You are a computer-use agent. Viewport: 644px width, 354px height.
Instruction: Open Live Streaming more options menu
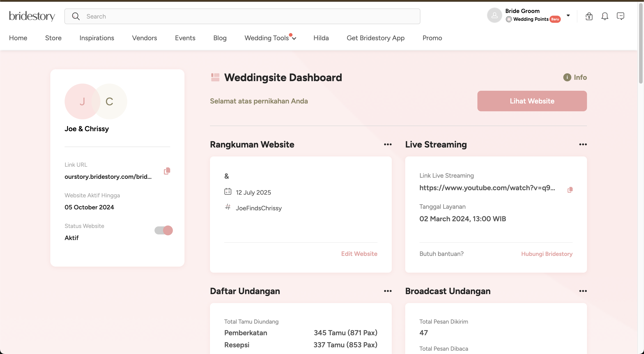coord(583,144)
